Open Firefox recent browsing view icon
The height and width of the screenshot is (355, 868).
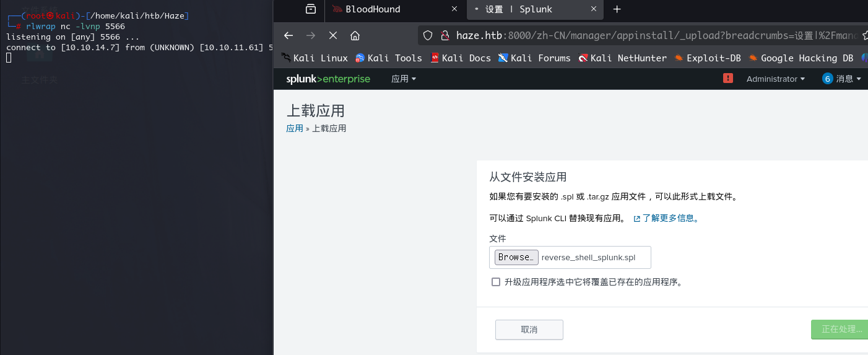pos(310,9)
